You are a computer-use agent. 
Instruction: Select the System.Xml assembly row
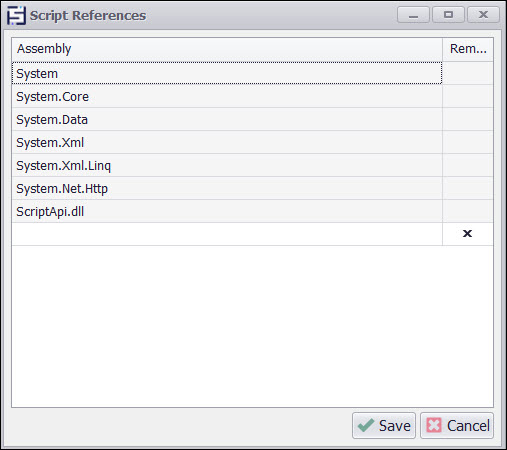pos(227,142)
